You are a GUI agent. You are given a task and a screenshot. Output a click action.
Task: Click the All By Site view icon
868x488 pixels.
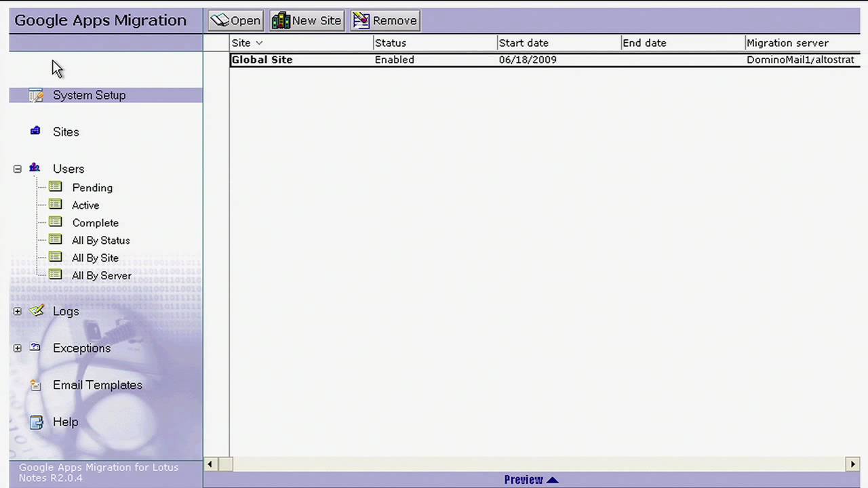coord(56,257)
